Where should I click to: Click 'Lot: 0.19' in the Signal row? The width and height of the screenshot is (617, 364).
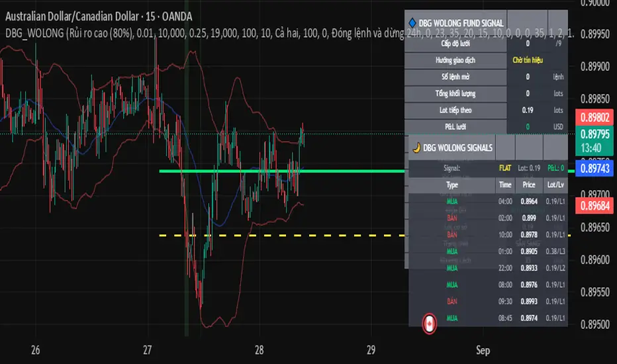point(529,168)
